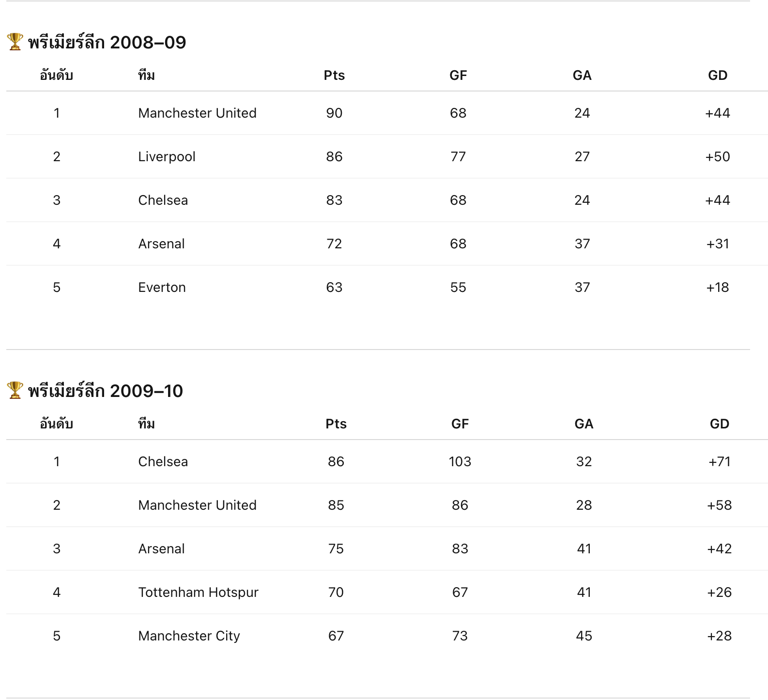Select the พรีเมียร์ลีก 2008–09 heading text
This screenshot has width=768, height=700.
(x=107, y=43)
